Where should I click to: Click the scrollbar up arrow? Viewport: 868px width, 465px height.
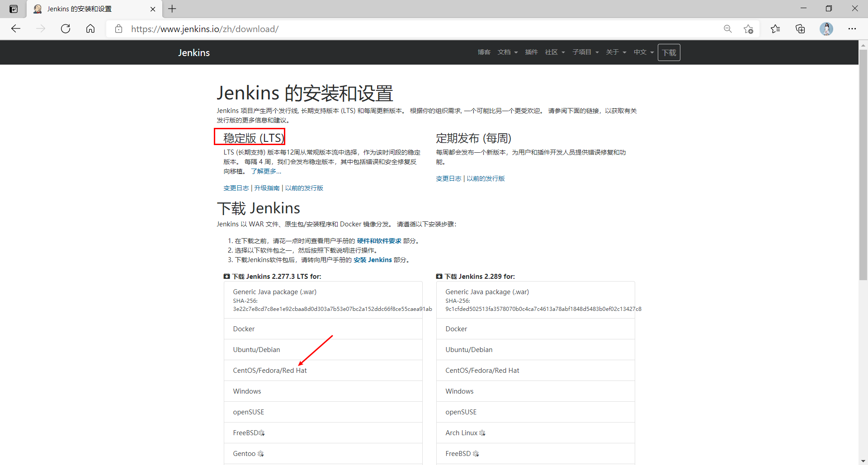[863, 45]
